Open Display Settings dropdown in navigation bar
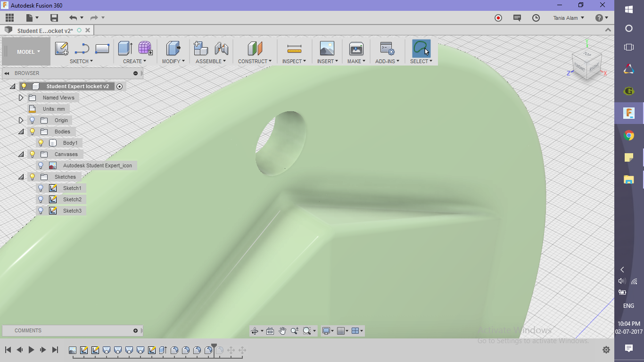The width and height of the screenshot is (644, 362). pos(328,331)
